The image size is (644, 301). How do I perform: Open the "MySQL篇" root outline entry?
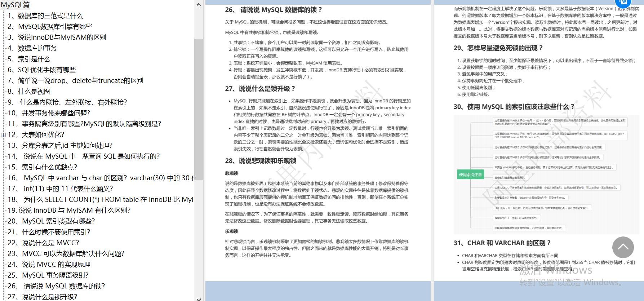tap(15, 5)
